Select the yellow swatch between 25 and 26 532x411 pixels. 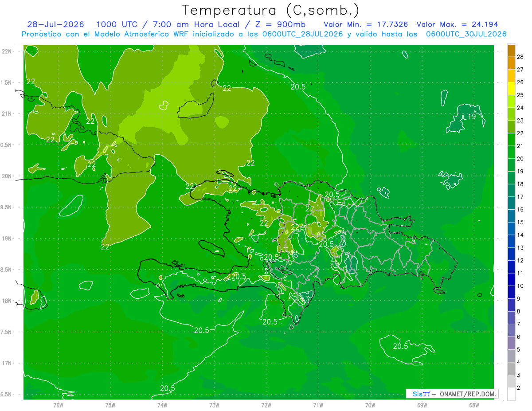[x=511, y=89]
